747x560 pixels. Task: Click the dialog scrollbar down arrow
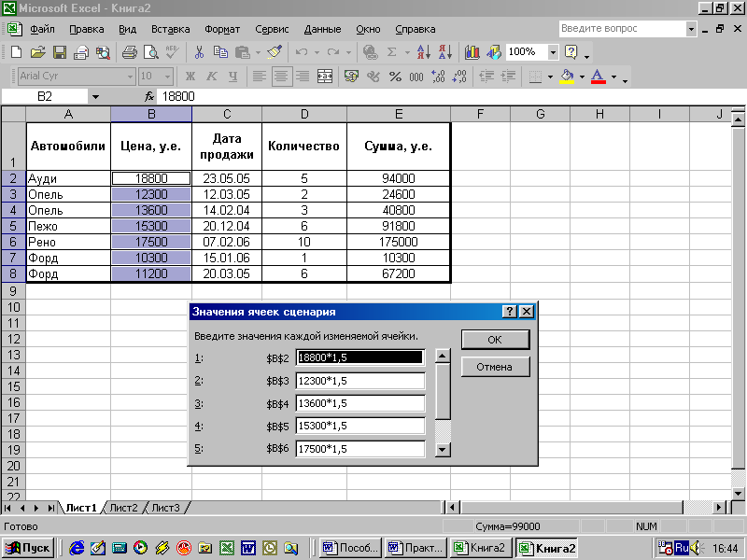click(x=443, y=449)
